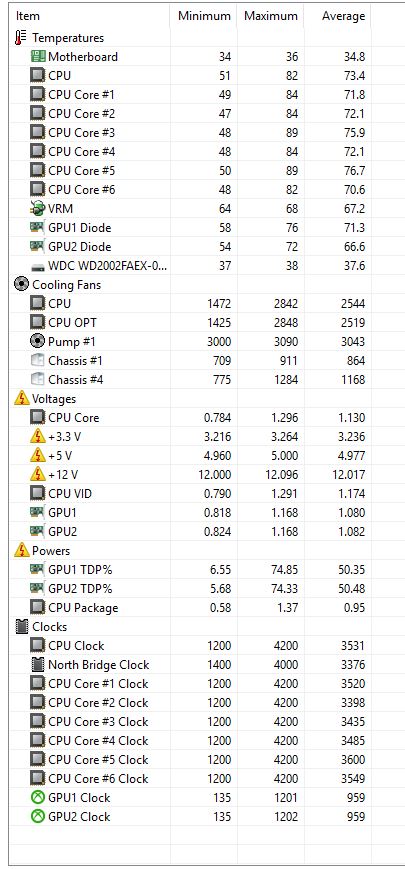Select the CPU Package power row
Viewport: 405px width, 869px height.
pyautogui.click(x=190, y=607)
